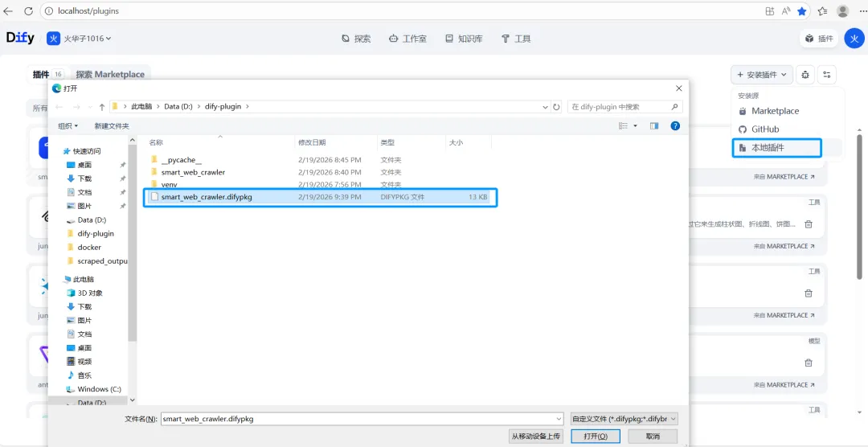Open 3D 对象 in navigation pane
The image size is (868, 447).
coord(90,293)
